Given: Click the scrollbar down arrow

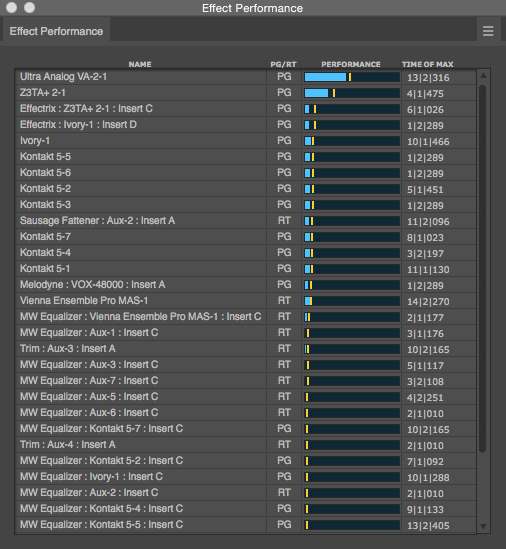Looking at the screenshot, I should (x=483, y=527).
